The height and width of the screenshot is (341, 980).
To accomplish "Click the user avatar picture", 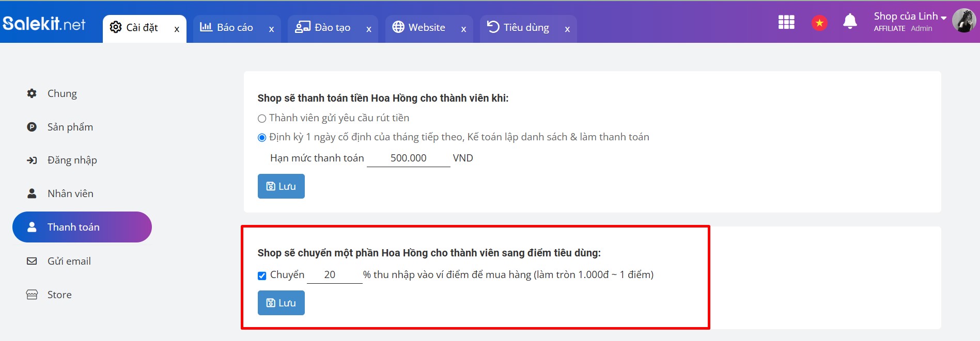I will (x=963, y=21).
